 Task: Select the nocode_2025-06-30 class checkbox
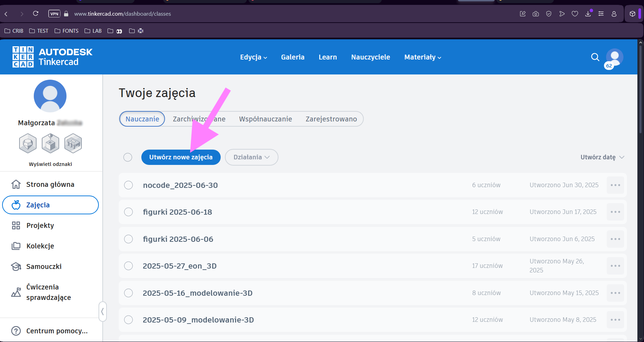coord(128,185)
